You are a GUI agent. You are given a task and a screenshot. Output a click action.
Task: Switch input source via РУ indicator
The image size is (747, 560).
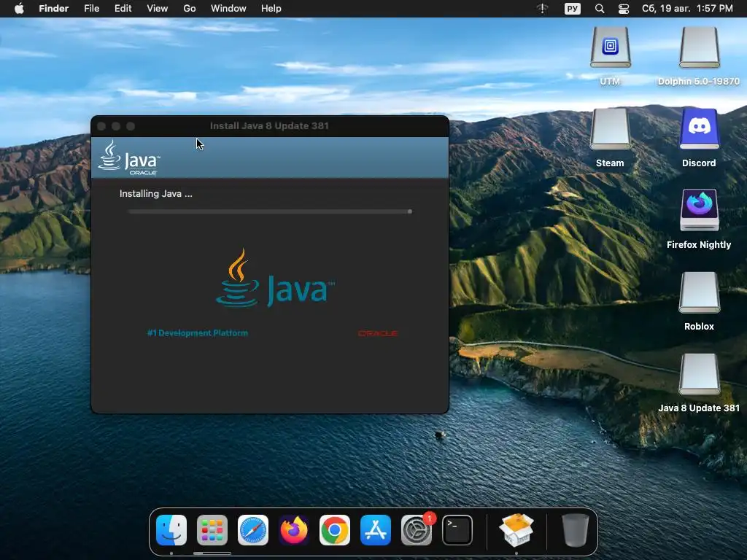coord(573,9)
